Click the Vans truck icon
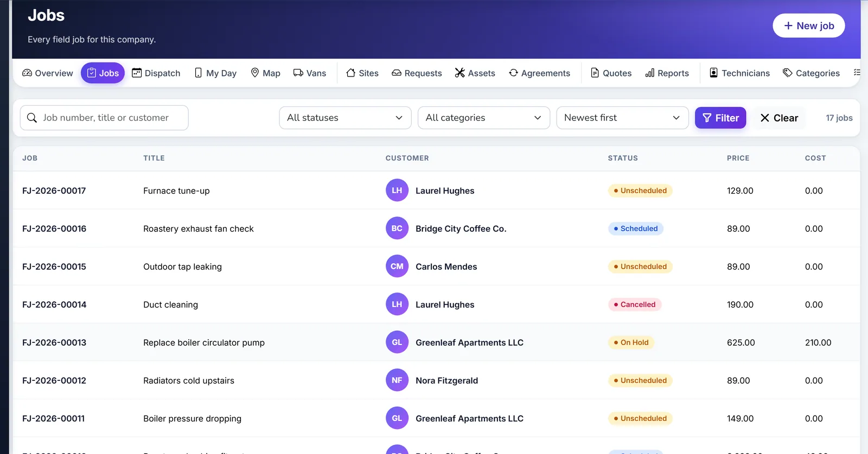Image resolution: width=868 pixels, height=454 pixels. pyautogui.click(x=298, y=73)
